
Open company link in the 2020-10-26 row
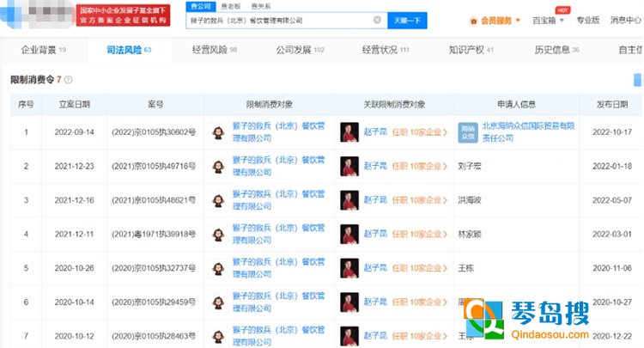(278, 268)
